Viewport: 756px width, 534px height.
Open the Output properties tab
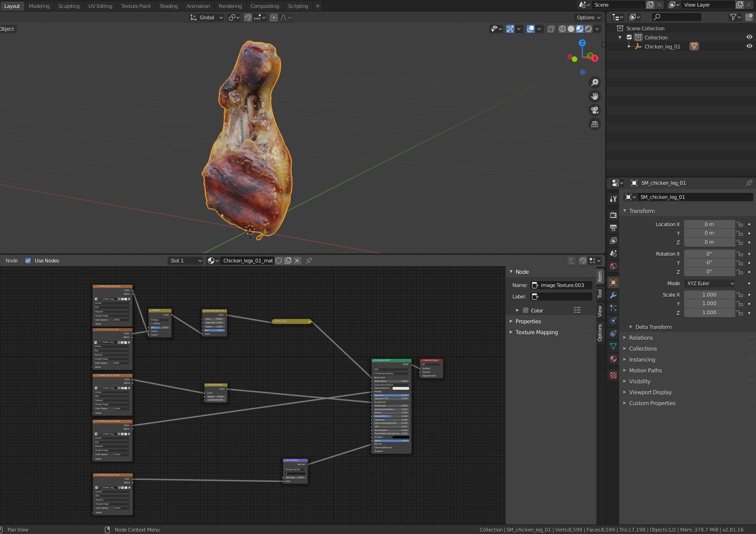[613, 228]
